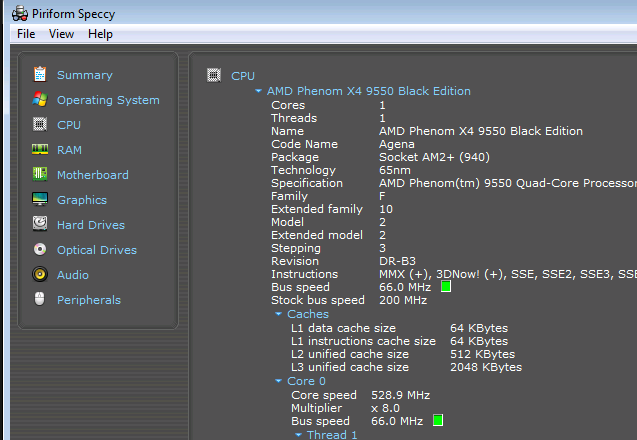This screenshot has width=637, height=440.
Task: Collapse the Caches section arrow
Action: coord(278,314)
